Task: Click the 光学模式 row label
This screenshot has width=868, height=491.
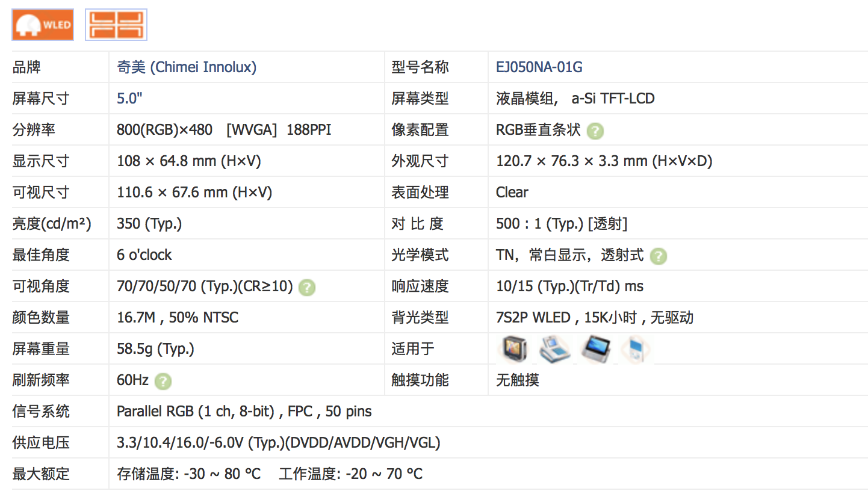Action: [x=420, y=255]
